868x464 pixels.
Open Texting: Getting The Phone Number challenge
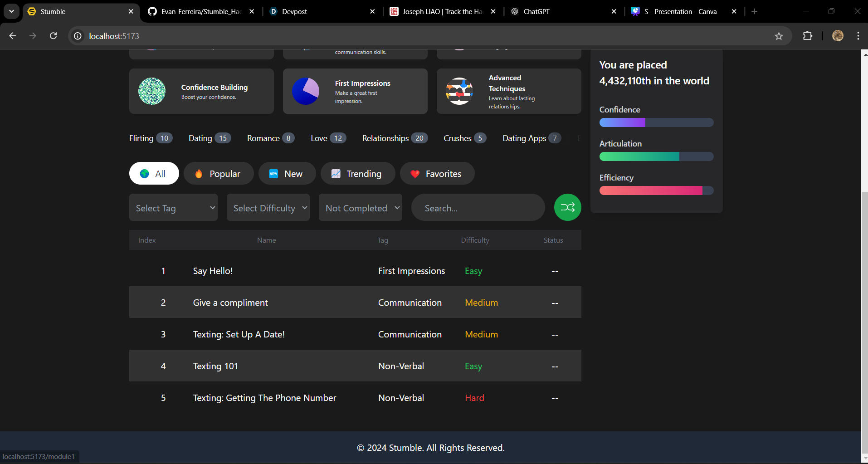(x=264, y=398)
